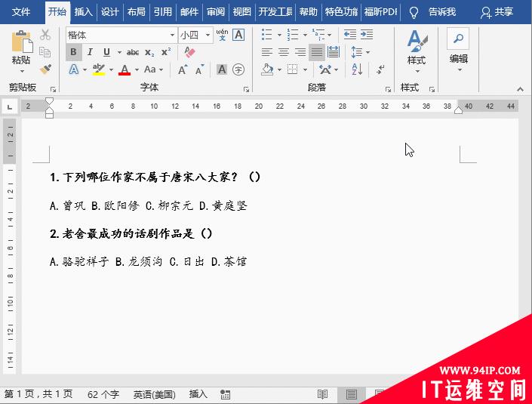The width and height of the screenshot is (532, 404).
Task: Open the phonetic guide (wén) tool
Action: [222, 35]
